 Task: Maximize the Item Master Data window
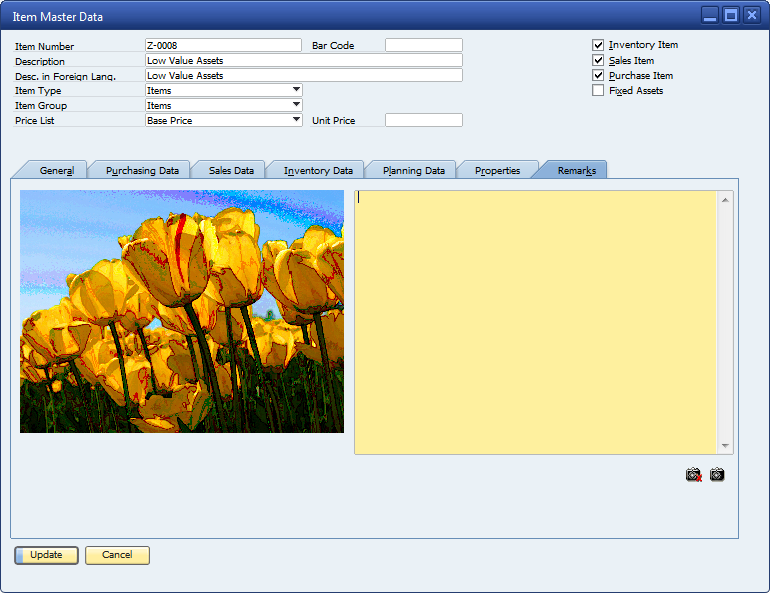click(731, 16)
